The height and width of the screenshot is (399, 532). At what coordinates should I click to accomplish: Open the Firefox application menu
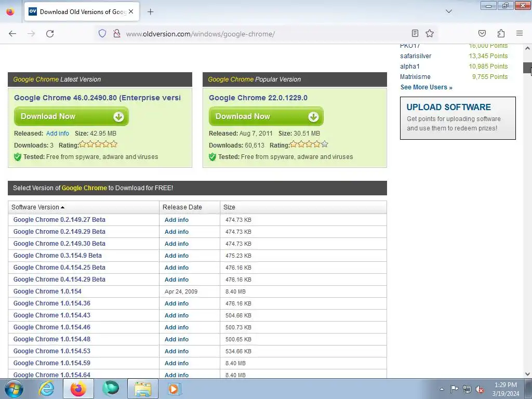[520, 33]
